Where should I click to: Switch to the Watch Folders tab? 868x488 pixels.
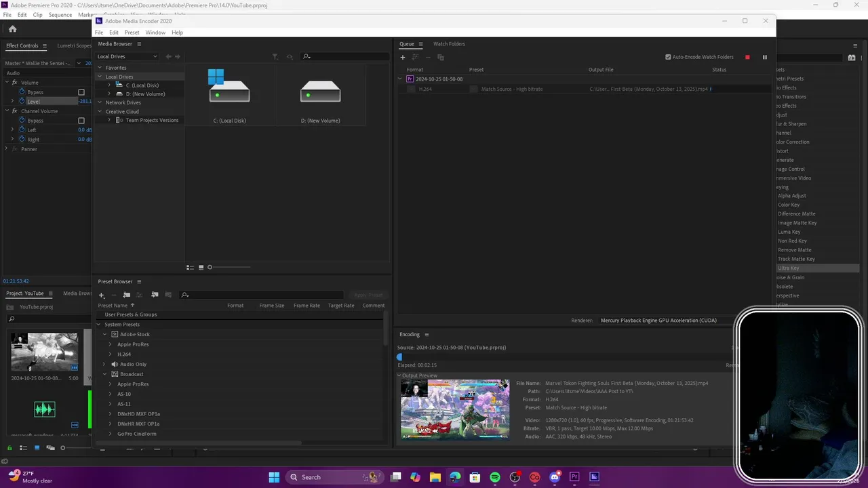click(449, 44)
